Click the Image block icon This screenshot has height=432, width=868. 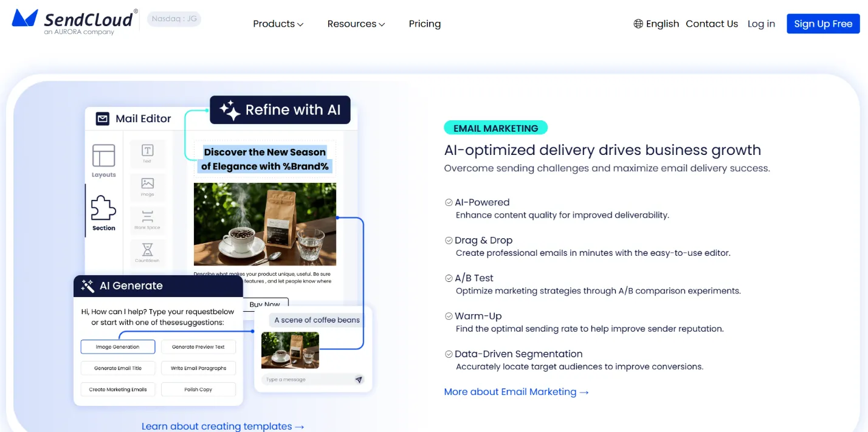point(147,183)
